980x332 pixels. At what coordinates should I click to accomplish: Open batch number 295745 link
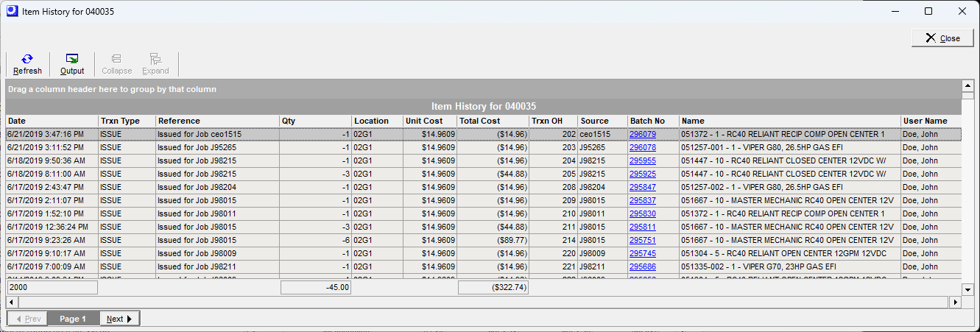pos(642,253)
